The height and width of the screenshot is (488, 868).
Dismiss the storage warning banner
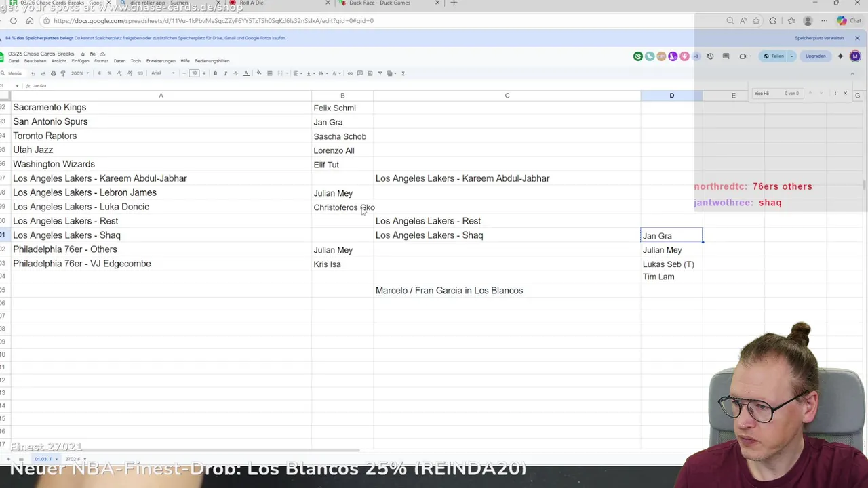click(x=857, y=38)
